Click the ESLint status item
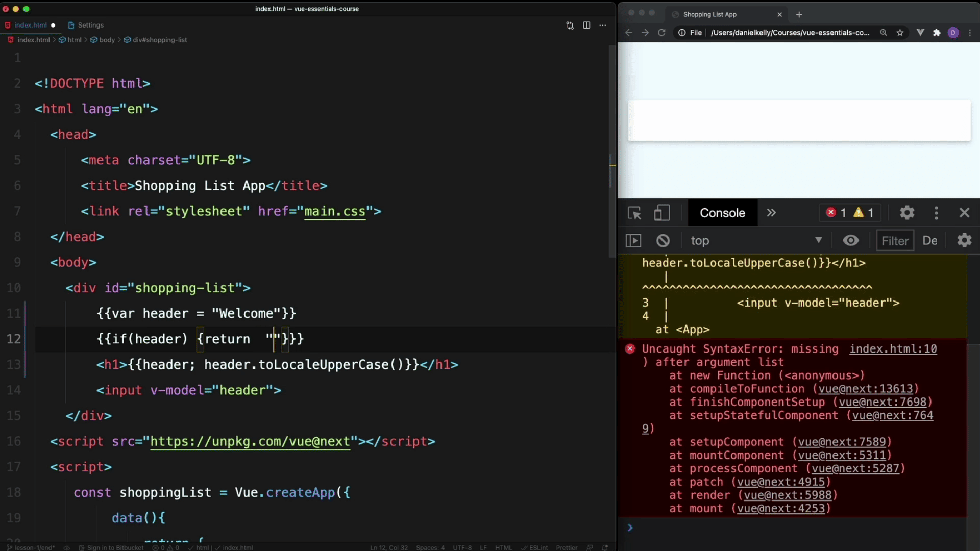 [x=534, y=547]
